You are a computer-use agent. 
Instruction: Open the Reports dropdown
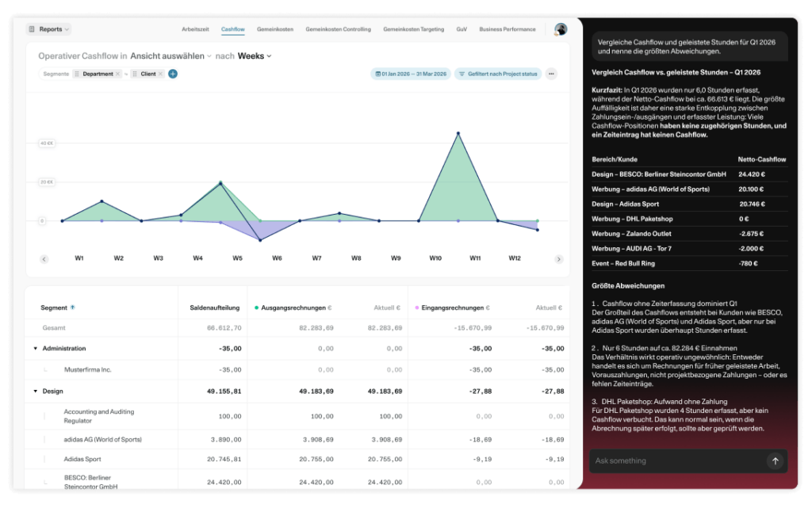tap(48, 29)
